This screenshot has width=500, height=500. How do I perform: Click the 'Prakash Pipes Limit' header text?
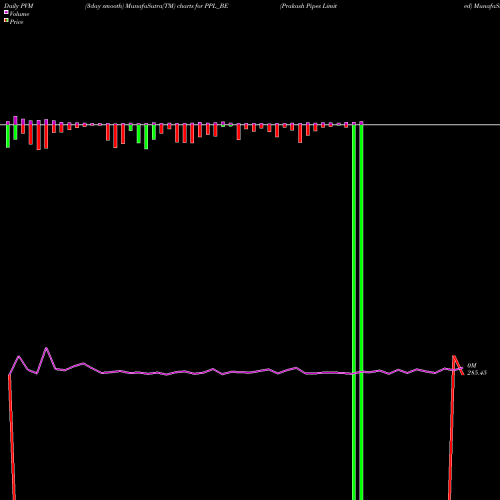click(309, 6)
